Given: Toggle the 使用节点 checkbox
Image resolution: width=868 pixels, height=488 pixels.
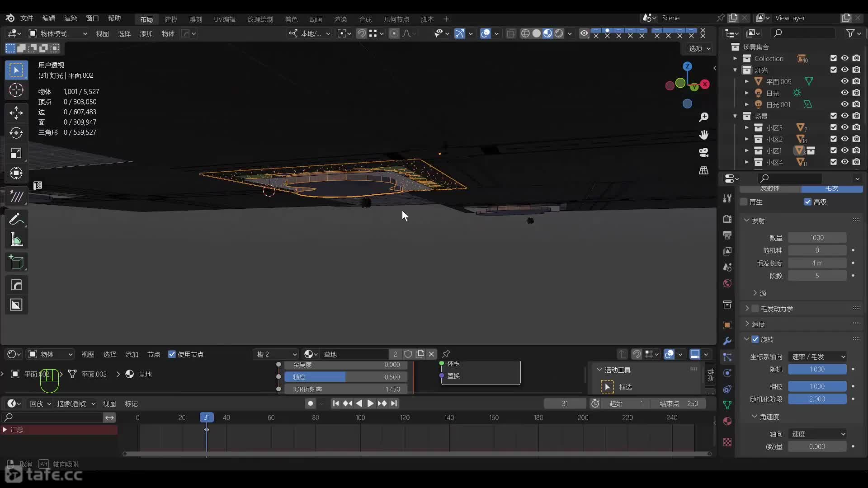Looking at the screenshot, I should tap(172, 354).
